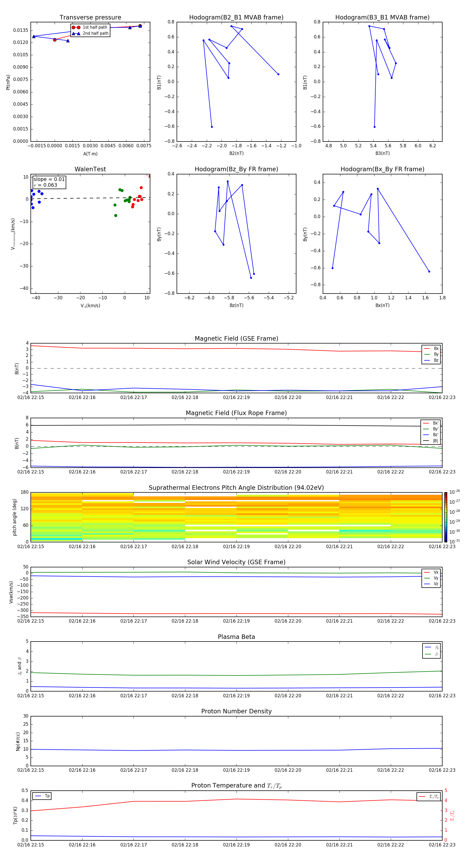Select the '1st half path' legend entry
The image size is (473, 868).
coord(90,27)
